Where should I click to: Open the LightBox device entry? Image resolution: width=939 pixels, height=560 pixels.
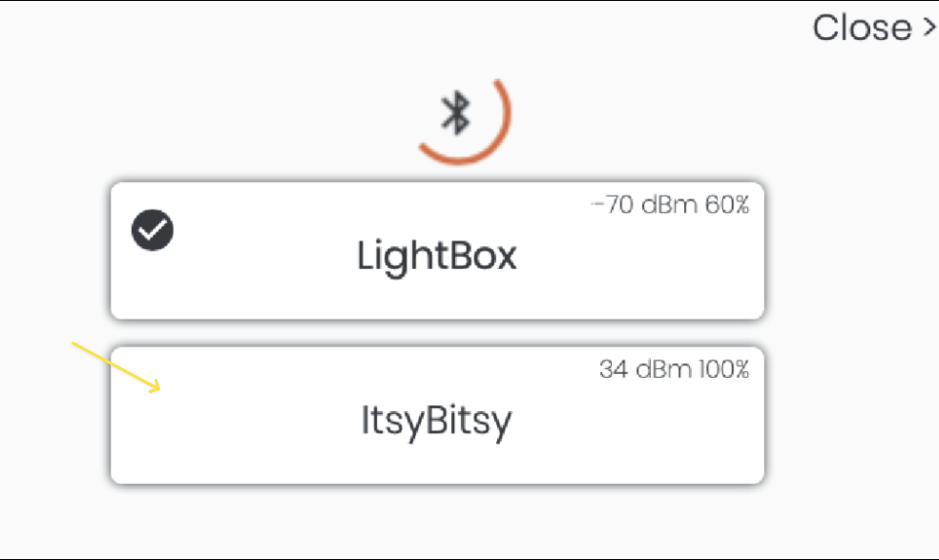[437, 250]
